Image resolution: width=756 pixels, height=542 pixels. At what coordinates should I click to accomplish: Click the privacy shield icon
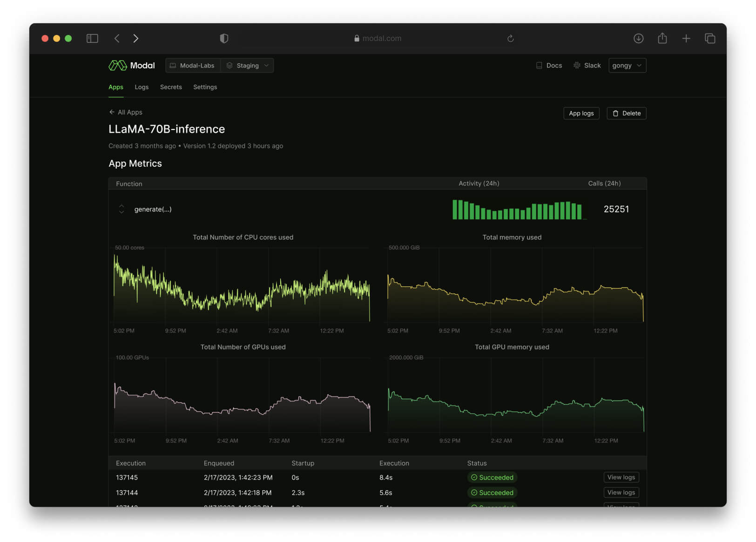(x=224, y=38)
